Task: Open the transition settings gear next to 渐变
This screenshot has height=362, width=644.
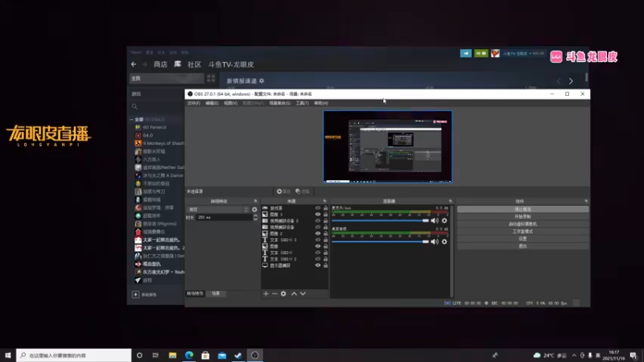Action: (254, 209)
